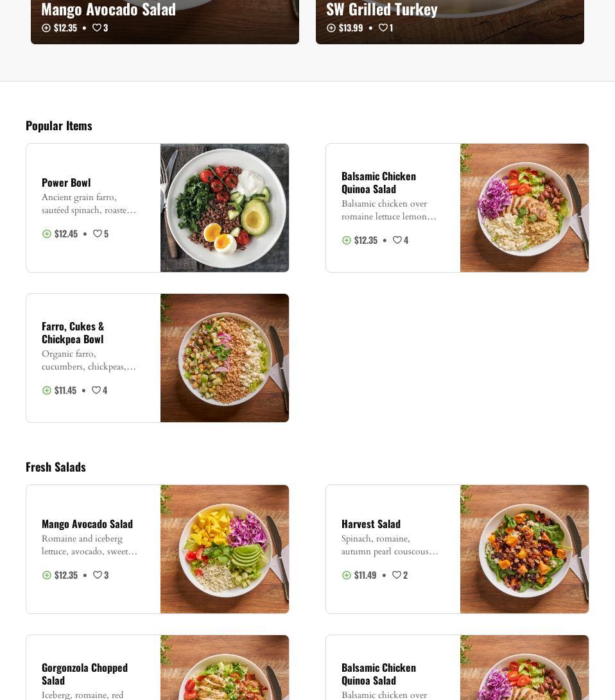Click add icon on SW Grilled Turkey banner

[x=331, y=28]
